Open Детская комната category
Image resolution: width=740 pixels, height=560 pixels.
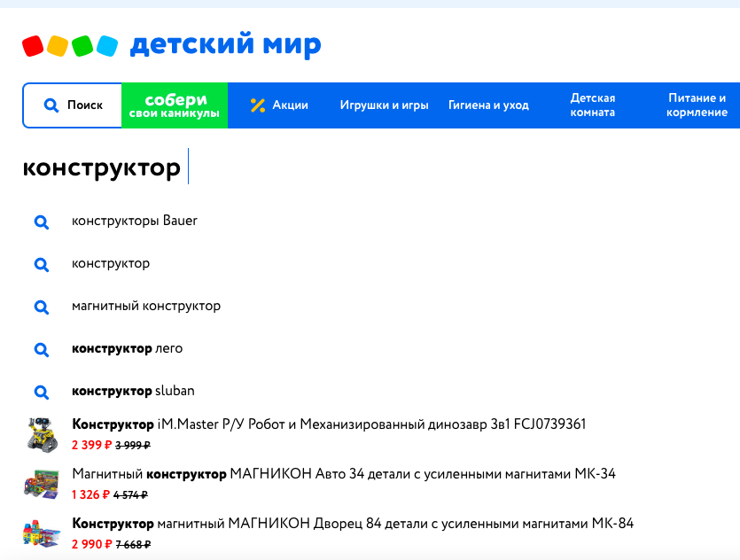pos(593,105)
